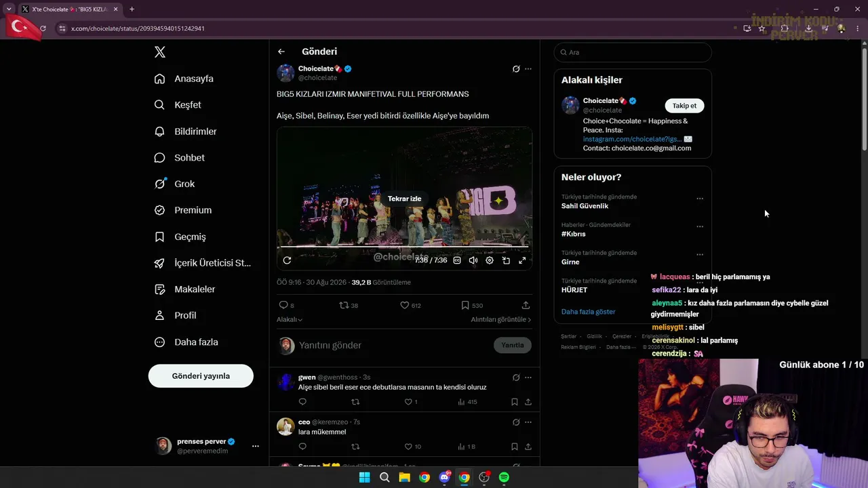868x488 pixels.
Task: Open the browser tab list dropdown
Action: (x=9, y=9)
